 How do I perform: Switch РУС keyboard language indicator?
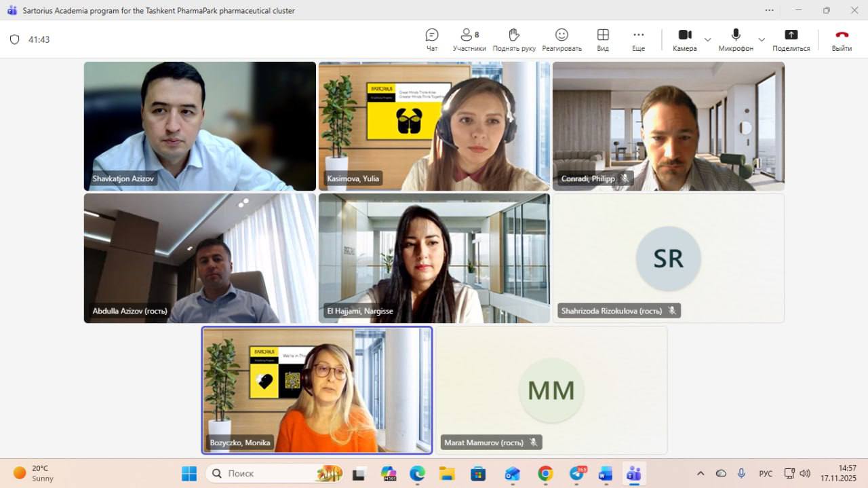[766, 473]
